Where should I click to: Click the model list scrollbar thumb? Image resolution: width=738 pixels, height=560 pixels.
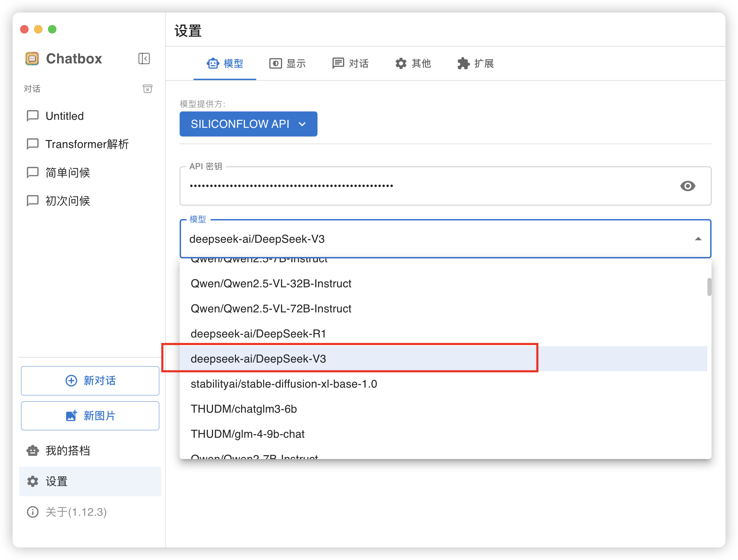pos(709,287)
